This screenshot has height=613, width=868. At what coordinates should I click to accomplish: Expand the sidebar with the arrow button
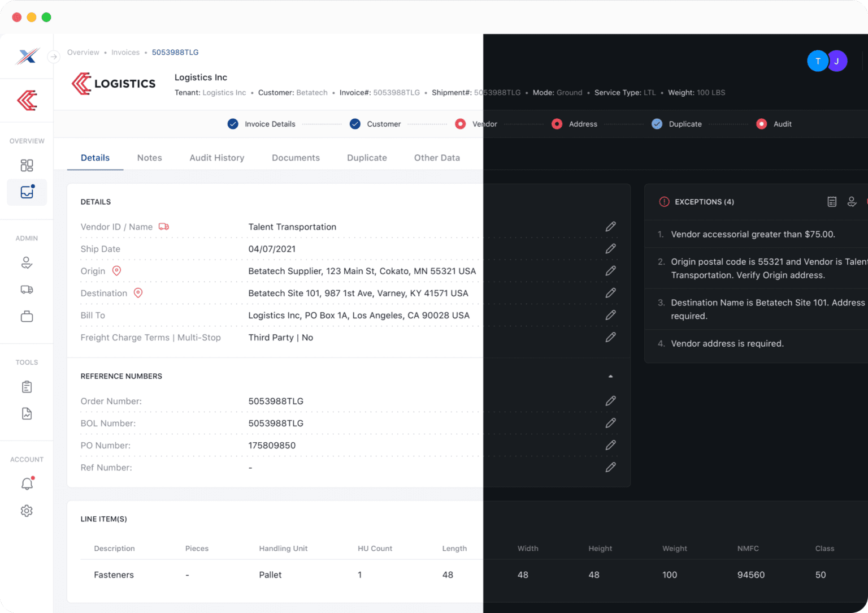click(54, 57)
